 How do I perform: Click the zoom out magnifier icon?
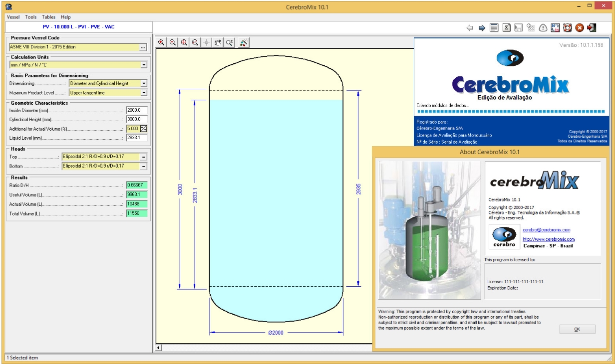(x=173, y=43)
